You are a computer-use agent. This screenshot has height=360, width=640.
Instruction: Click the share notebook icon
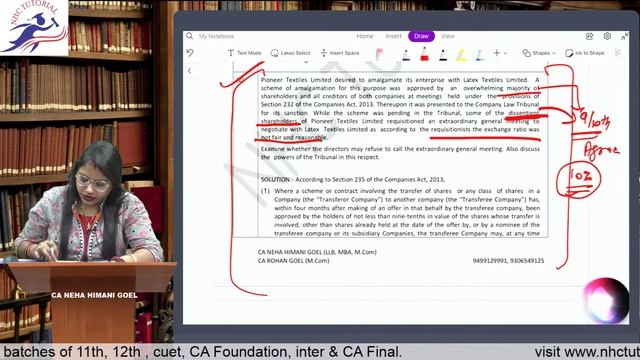589,36
